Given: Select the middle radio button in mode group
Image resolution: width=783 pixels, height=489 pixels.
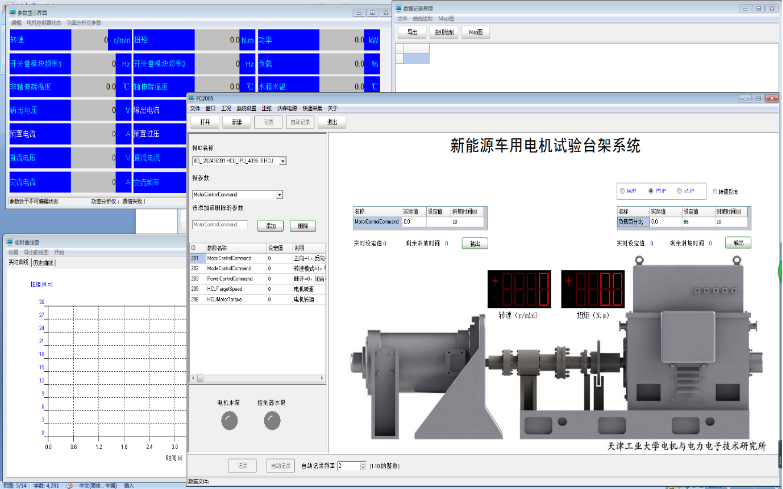Looking at the screenshot, I should pyautogui.click(x=651, y=190).
